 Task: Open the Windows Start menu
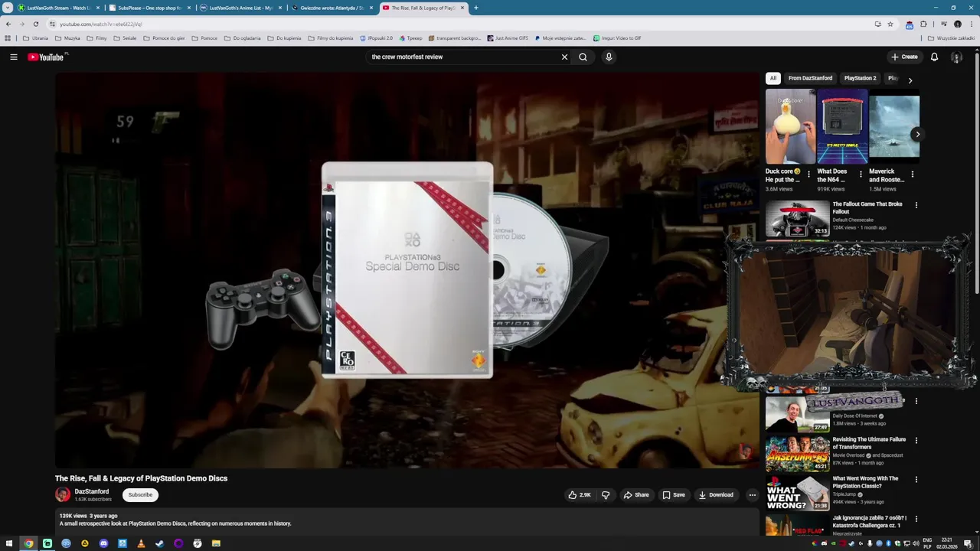[9, 543]
